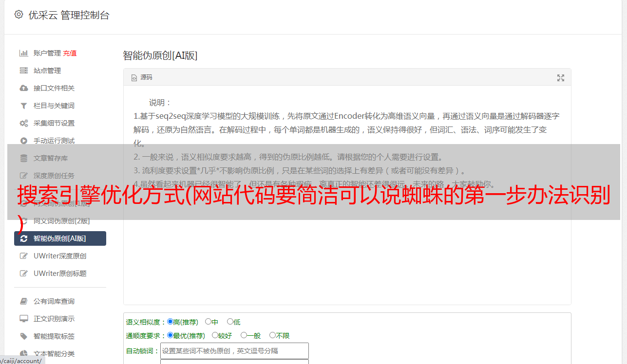Click the bar chart icon for 账户管理
This screenshot has width=627, height=364.
23,53
